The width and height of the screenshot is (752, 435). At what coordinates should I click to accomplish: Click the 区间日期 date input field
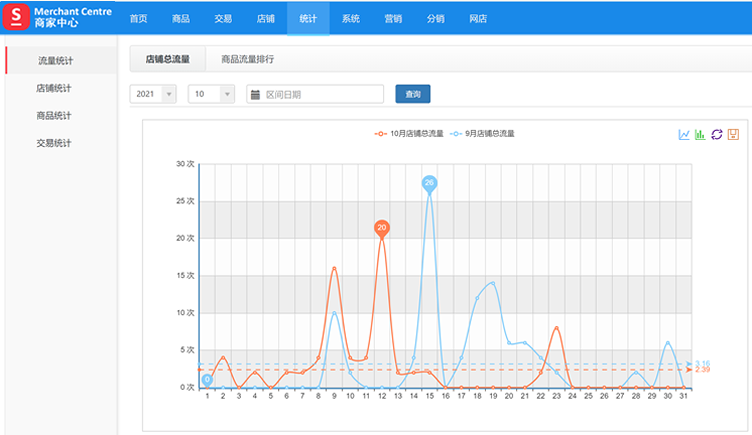320,94
